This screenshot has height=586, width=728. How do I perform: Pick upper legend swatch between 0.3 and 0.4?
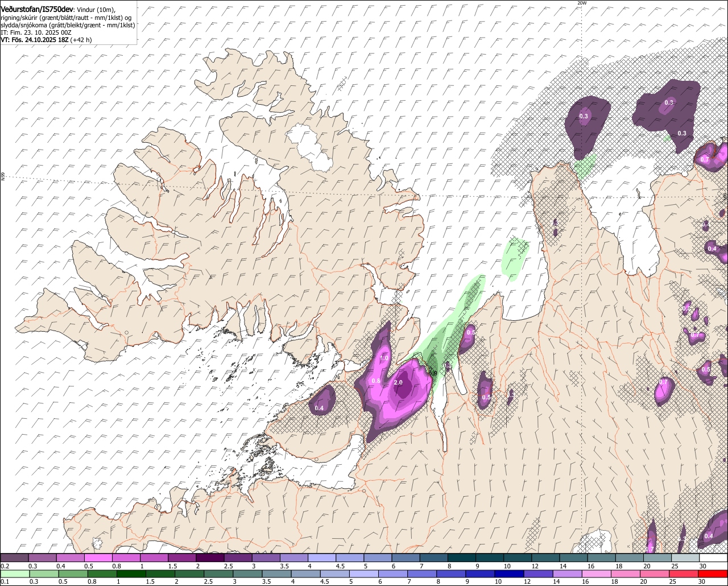[x=43, y=558]
